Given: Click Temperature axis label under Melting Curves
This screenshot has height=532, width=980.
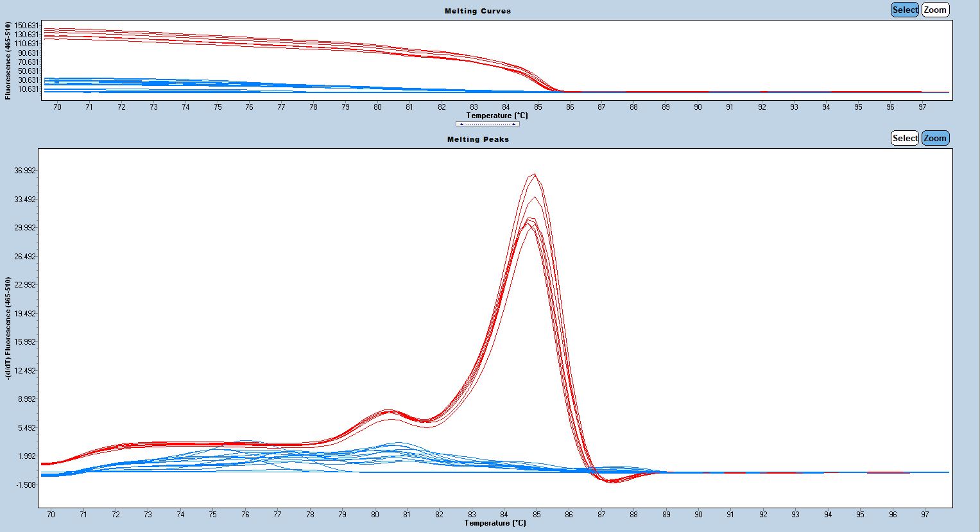Looking at the screenshot, I should [x=497, y=116].
